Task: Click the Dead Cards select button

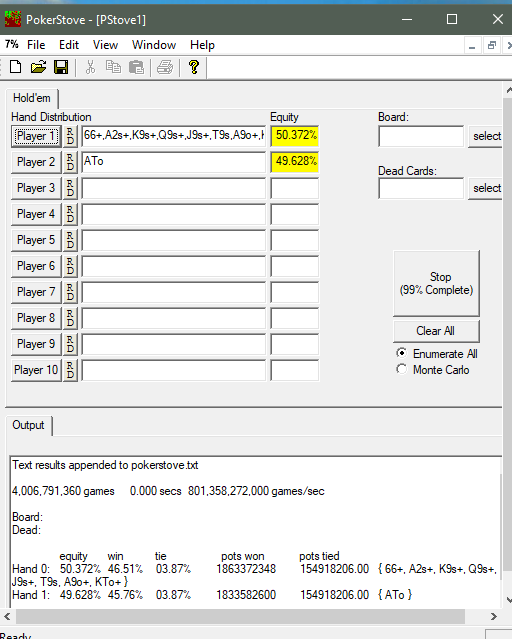Action: [486, 188]
